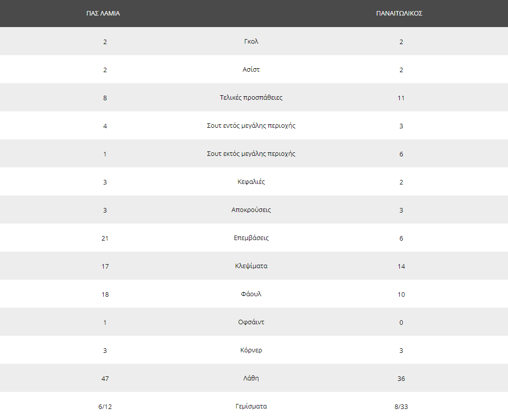Select the Γκολ row label
Image resolution: width=508 pixels, height=420 pixels.
click(251, 41)
